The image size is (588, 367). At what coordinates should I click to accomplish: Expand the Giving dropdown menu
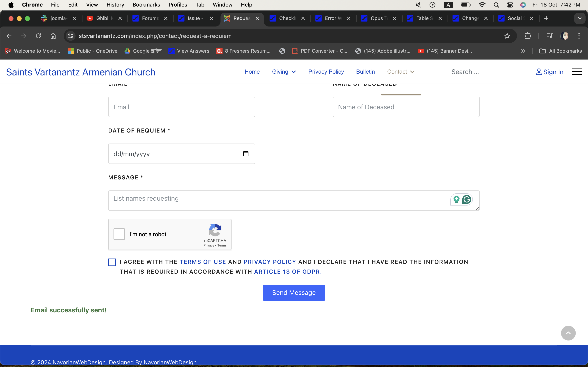284,72
